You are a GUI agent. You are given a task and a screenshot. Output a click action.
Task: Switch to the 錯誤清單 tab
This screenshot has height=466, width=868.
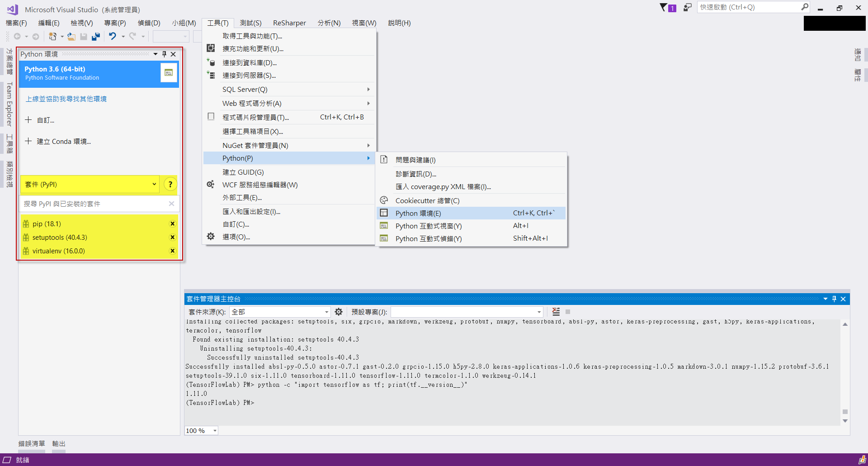tap(32, 443)
